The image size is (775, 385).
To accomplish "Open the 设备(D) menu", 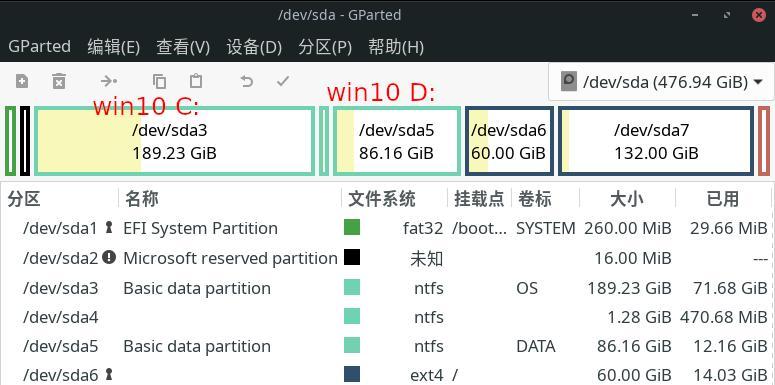I will (x=254, y=47).
